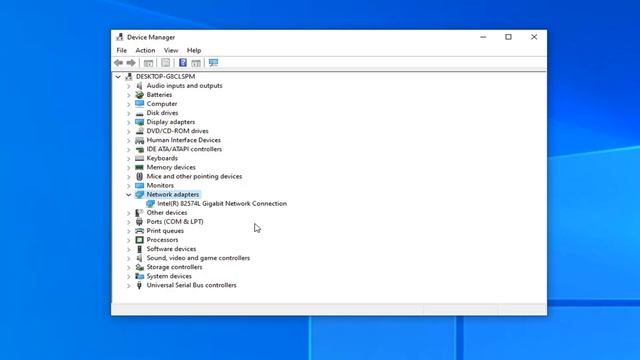Expand the Keyboards category arrow
This screenshot has width=640, height=360.
click(x=129, y=158)
